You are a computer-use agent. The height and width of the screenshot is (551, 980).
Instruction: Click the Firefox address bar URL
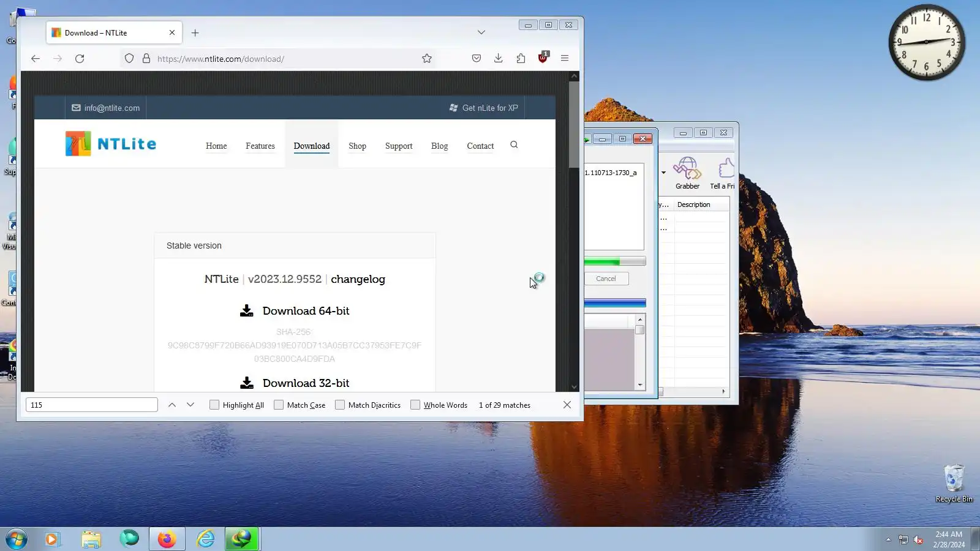coord(221,59)
